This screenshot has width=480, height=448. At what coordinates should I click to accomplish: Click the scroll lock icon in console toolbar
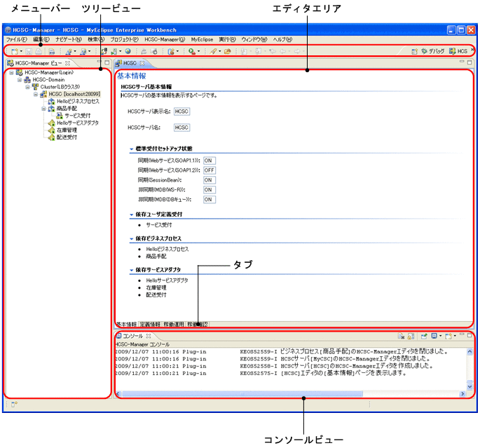point(411,337)
